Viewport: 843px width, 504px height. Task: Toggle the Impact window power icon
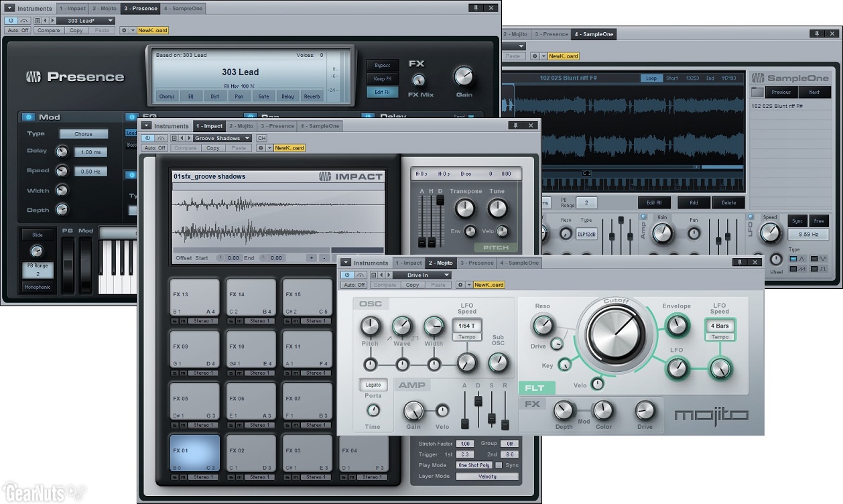coord(147,138)
